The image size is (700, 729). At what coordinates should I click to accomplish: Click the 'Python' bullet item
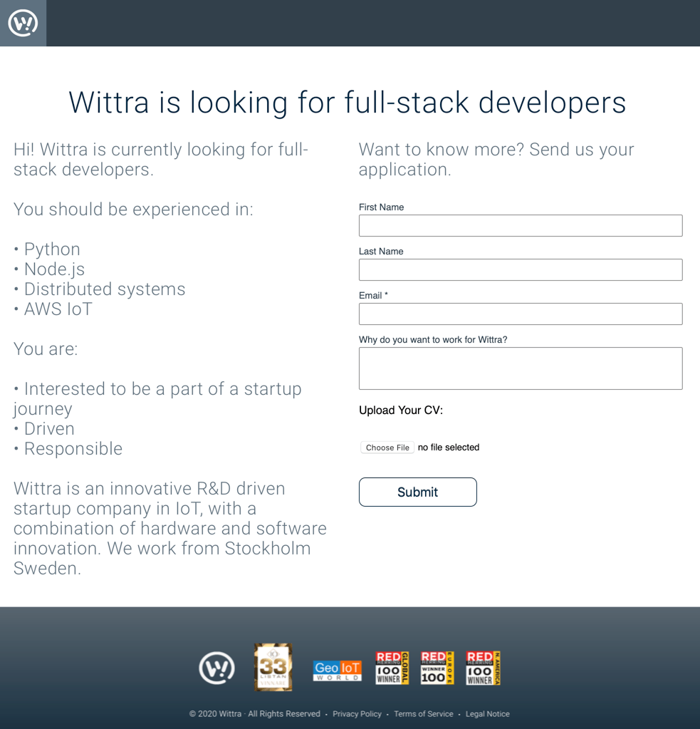coord(47,249)
